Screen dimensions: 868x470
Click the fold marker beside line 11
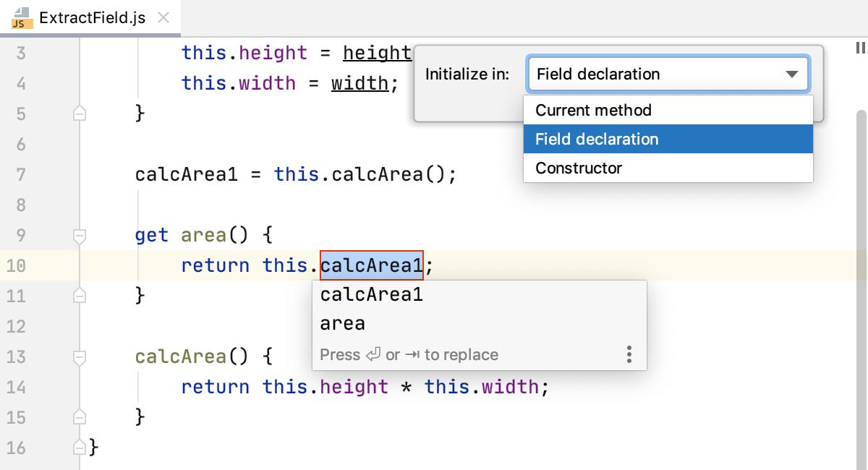point(79,295)
